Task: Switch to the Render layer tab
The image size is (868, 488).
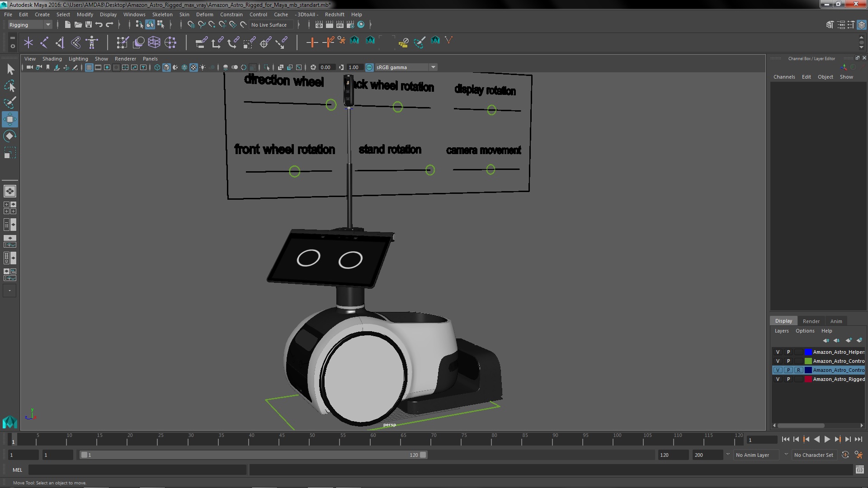Action: pos(811,321)
